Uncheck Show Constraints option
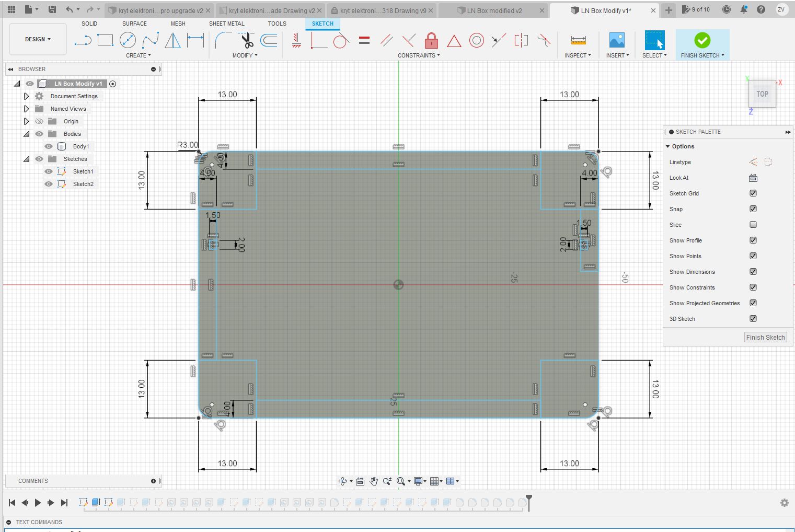Screen dimensions: 795x532 (753, 287)
